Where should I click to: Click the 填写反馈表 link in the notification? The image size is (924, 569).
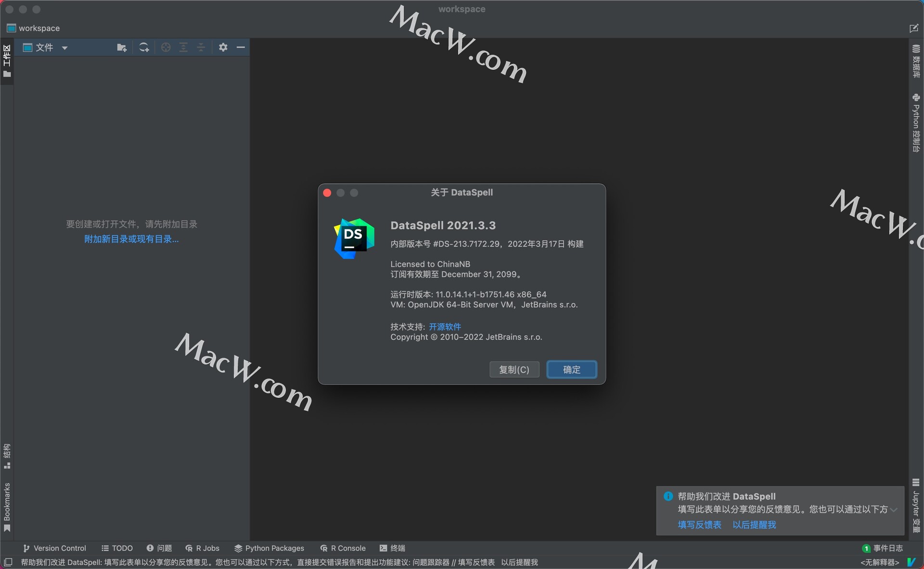tap(699, 525)
